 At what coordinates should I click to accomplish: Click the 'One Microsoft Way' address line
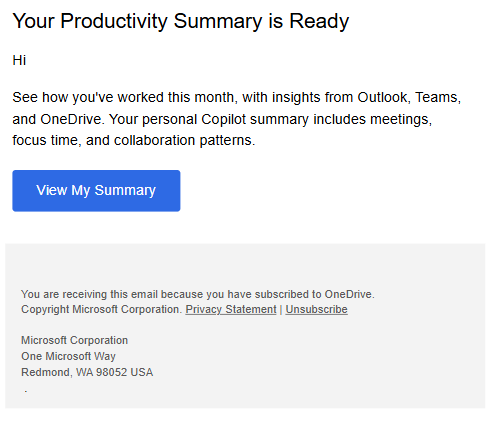point(68,356)
